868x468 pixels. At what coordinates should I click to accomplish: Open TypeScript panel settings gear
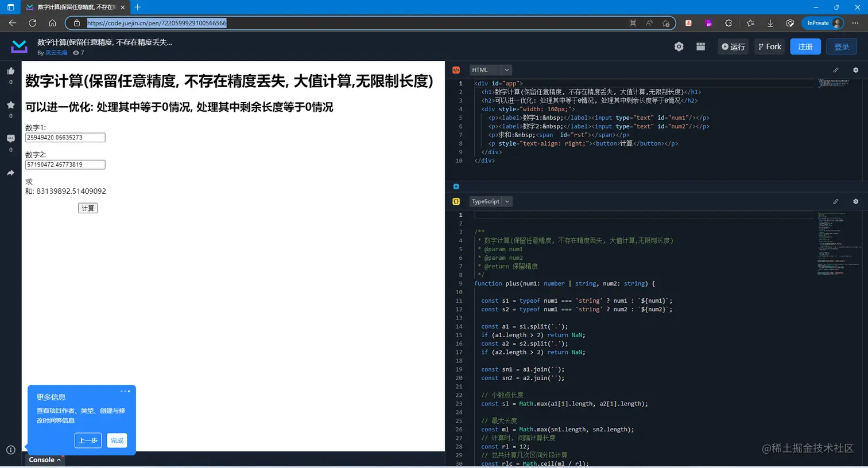pyautogui.click(x=855, y=201)
